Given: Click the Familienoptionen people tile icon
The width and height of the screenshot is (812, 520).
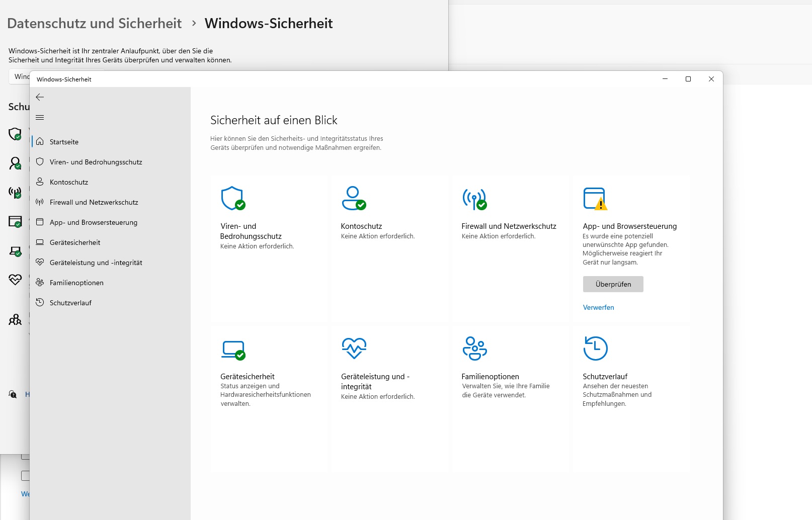Looking at the screenshot, I should tap(474, 349).
